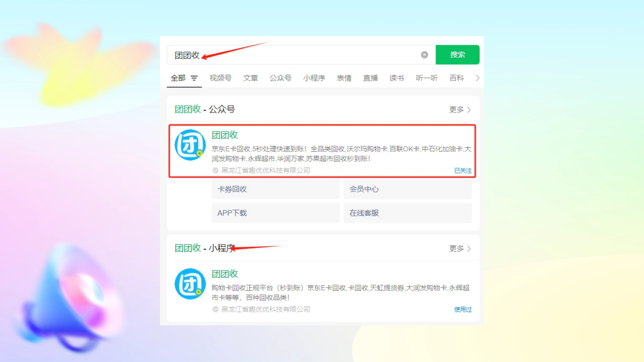Click the green 搜索 button
This screenshot has width=644, height=362.
tap(457, 55)
